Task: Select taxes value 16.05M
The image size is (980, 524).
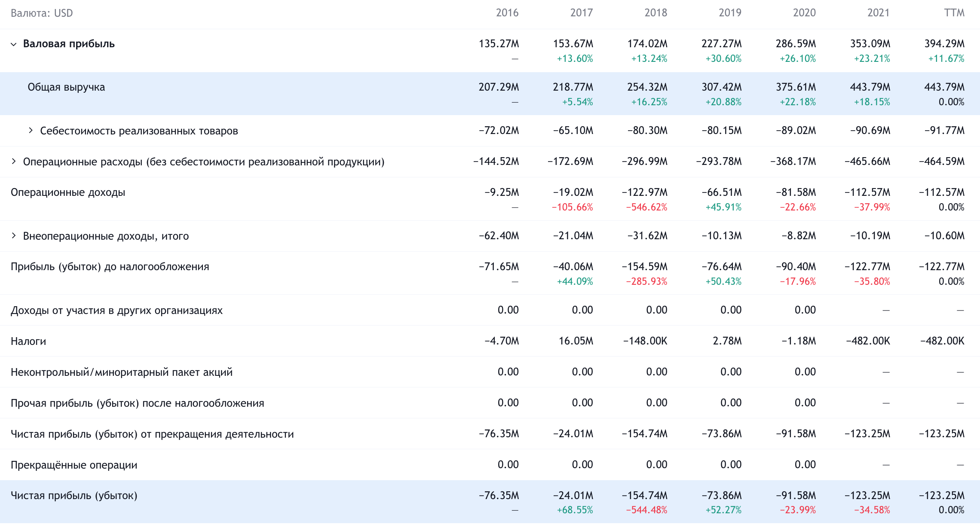Action: [576, 341]
